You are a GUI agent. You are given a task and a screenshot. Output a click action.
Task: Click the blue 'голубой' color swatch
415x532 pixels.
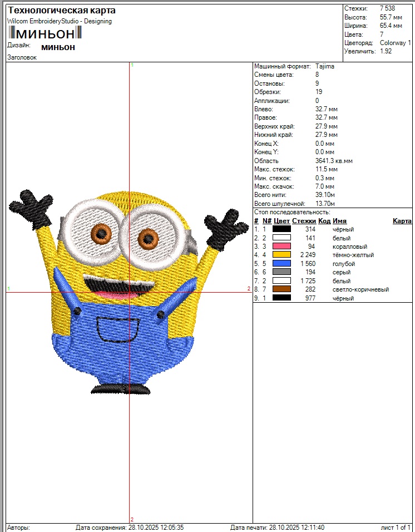281,264
